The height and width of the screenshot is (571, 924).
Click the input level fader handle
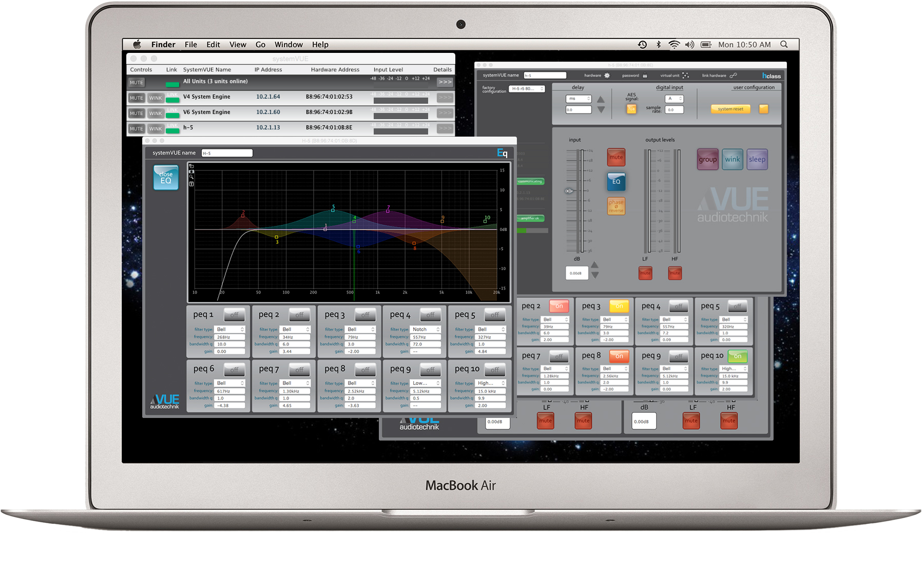[x=569, y=191]
